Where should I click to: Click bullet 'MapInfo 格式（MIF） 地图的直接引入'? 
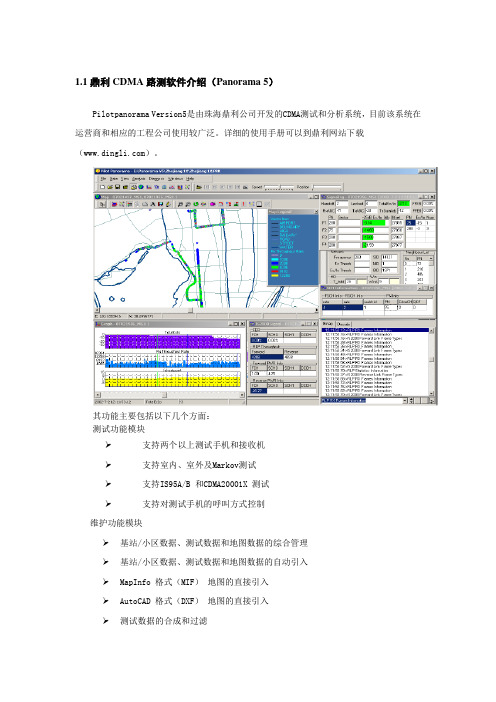tap(194, 582)
